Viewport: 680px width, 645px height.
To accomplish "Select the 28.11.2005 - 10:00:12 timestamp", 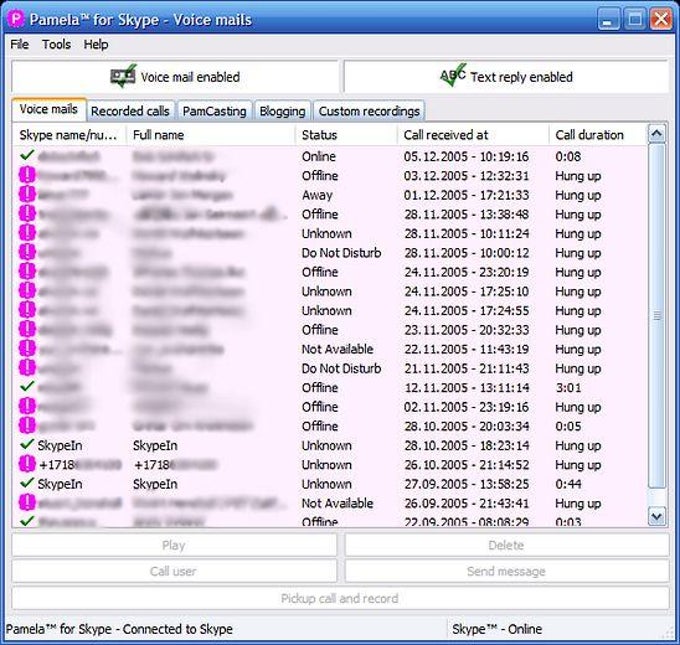I will [x=467, y=253].
